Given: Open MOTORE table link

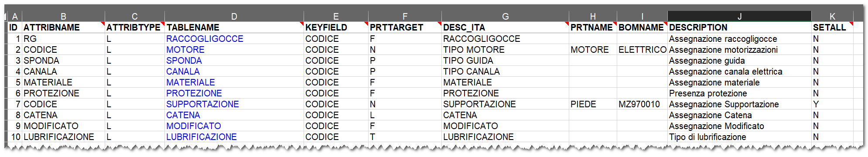Looking at the screenshot, I should point(185,50).
